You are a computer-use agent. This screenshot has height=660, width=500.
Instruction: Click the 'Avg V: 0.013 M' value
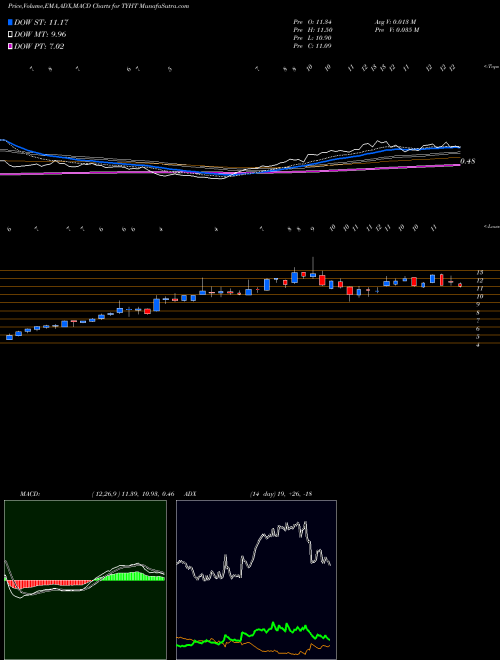point(395,22)
